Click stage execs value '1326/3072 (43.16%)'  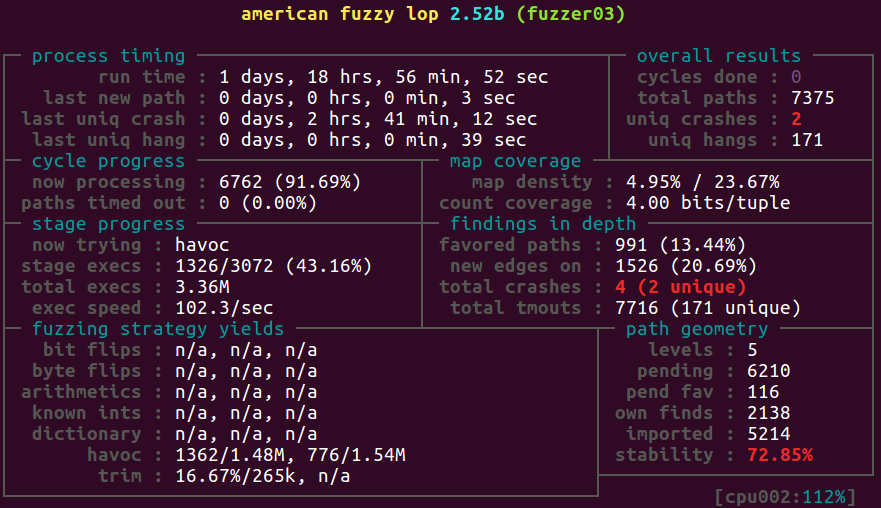274,266
